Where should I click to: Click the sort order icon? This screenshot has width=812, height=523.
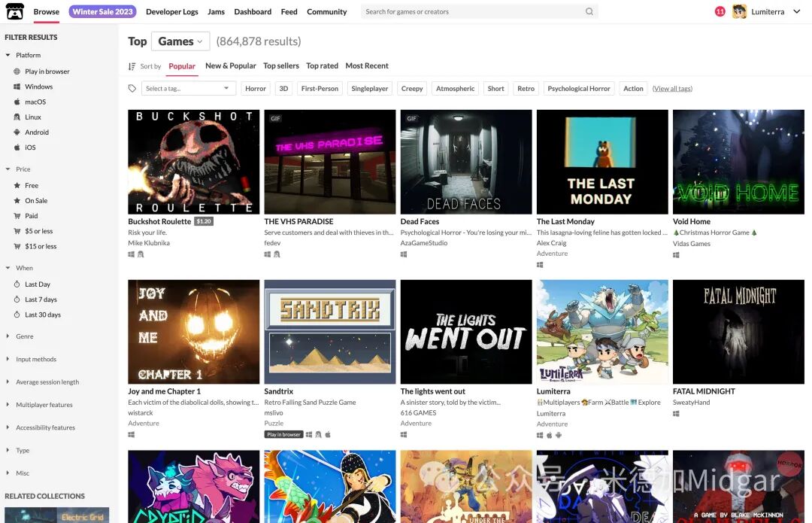[132, 66]
